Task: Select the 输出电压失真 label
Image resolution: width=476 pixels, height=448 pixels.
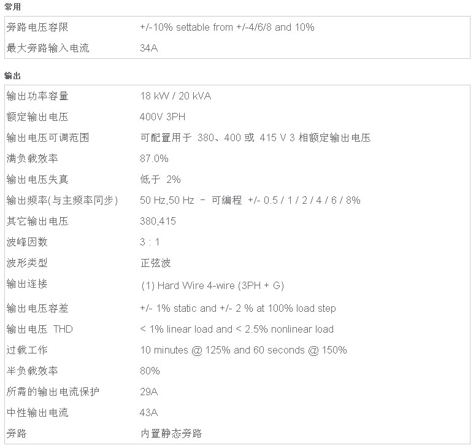Action: (x=37, y=179)
